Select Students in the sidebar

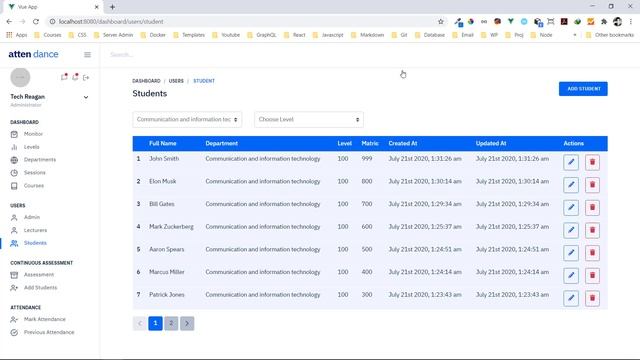pos(35,243)
